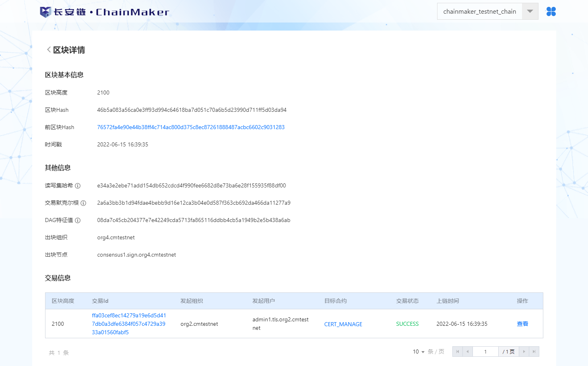Open the previous block hash link
This screenshot has width=588, height=366.
(x=191, y=127)
